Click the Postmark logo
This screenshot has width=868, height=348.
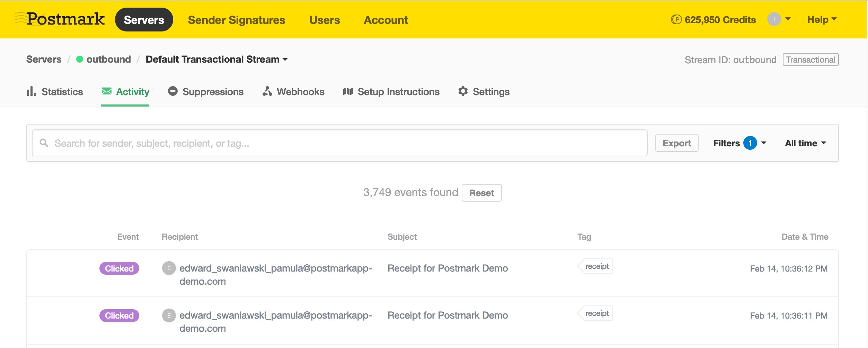(60, 19)
